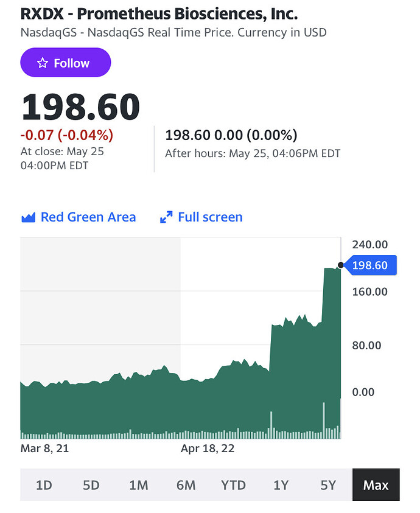Click the NasdaqGS Real Time Price subtitle
420x513 pixels.
click(173, 33)
